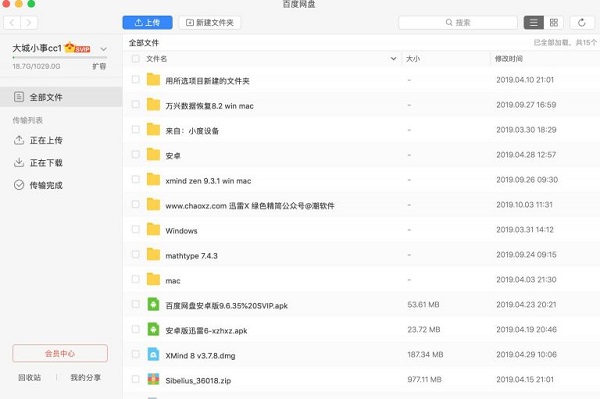Select file name XMind 8 v3.7.8.dmg

(200, 356)
